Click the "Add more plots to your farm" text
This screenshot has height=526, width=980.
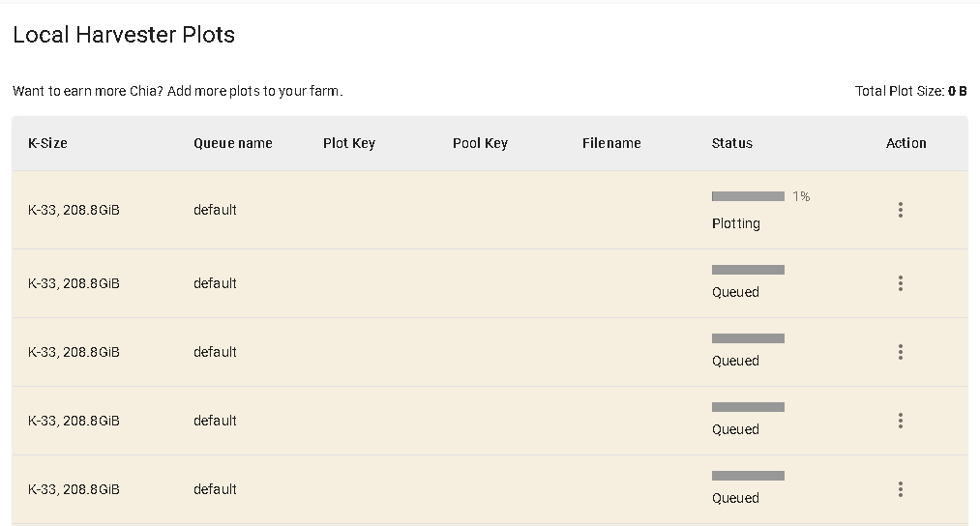255,91
